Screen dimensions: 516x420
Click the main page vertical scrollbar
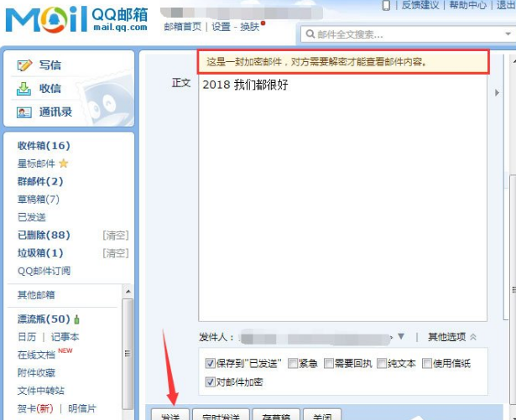pyautogui.click(x=513, y=289)
